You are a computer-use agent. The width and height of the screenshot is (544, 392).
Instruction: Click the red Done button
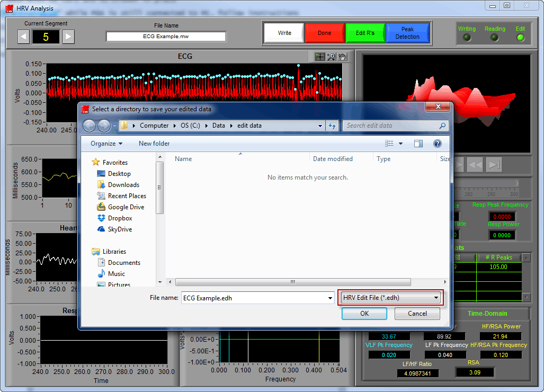[x=324, y=33]
